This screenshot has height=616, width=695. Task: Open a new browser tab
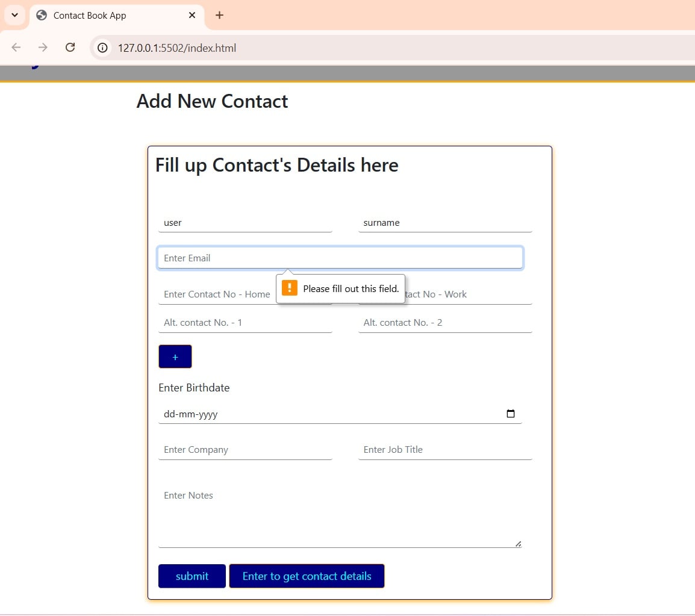[219, 15]
